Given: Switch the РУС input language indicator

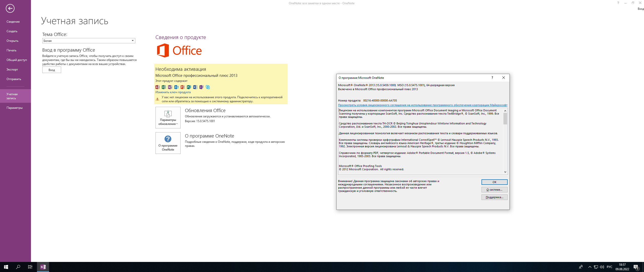Looking at the screenshot, I should (x=609, y=267).
